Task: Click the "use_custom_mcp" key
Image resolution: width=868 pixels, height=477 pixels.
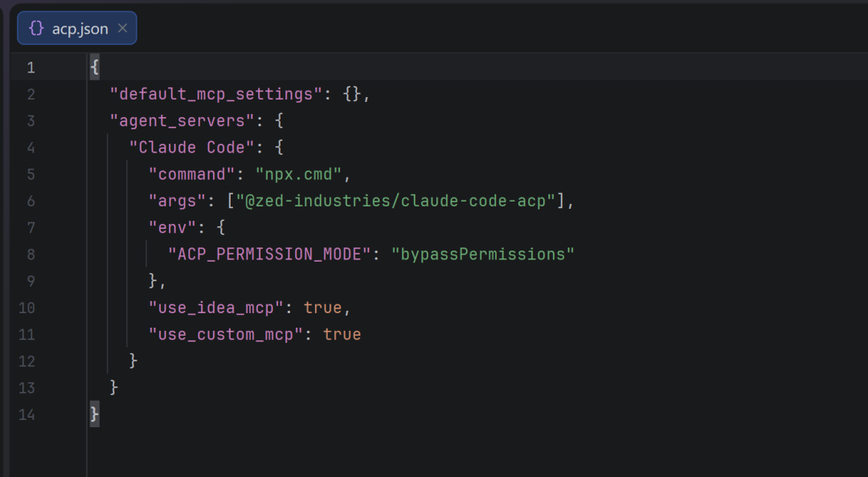Action: pos(226,334)
